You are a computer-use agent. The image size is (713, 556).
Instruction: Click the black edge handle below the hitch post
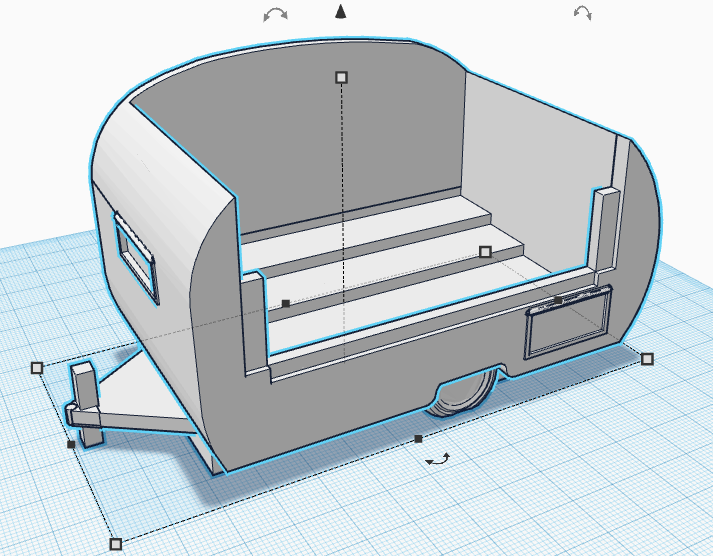pyautogui.click(x=71, y=444)
